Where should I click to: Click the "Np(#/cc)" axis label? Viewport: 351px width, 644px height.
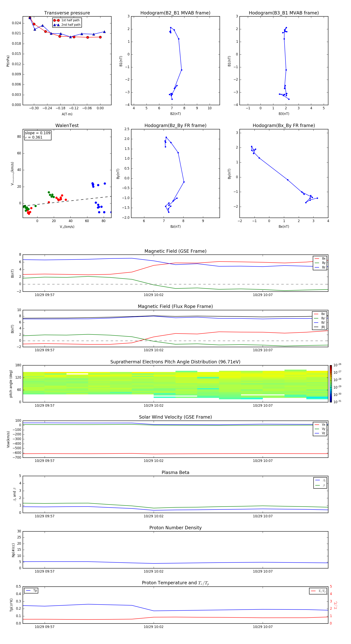(x=13, y=550)
